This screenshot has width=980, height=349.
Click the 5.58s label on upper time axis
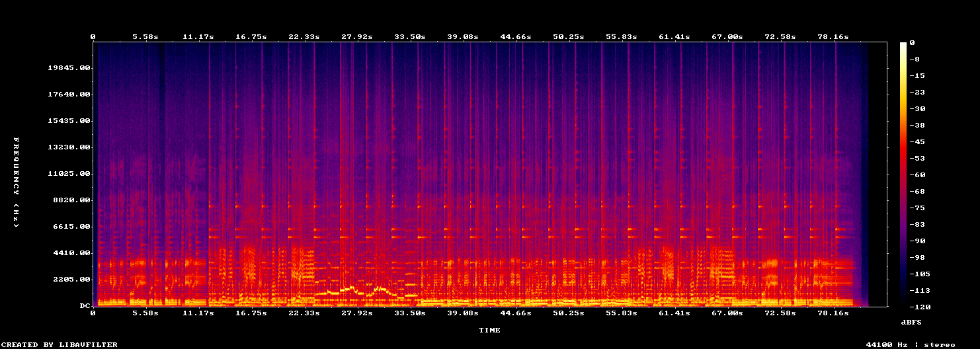[x=145, y=37]
